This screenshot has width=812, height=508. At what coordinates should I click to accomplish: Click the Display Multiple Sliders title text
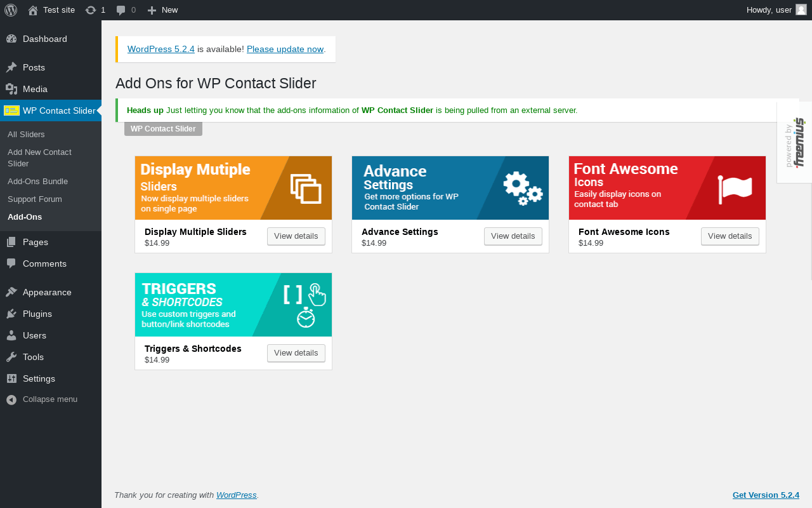[195, 232]
